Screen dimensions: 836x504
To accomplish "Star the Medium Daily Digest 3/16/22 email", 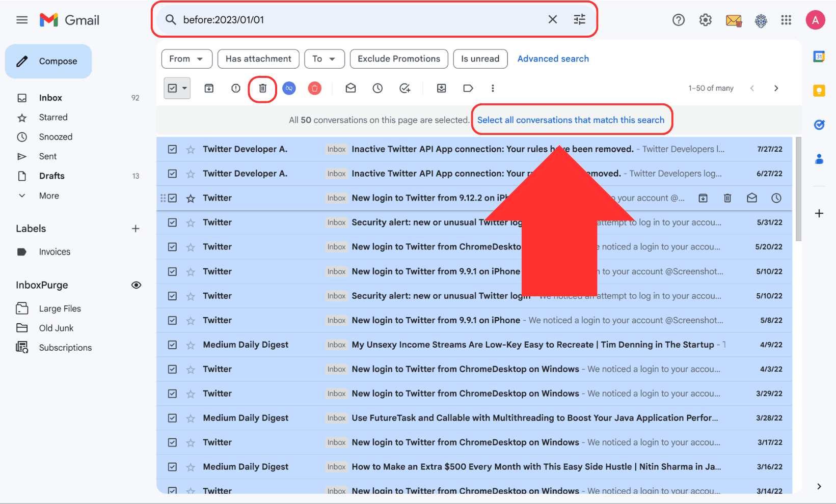I will pyautogui.click(x=191, y=467).
